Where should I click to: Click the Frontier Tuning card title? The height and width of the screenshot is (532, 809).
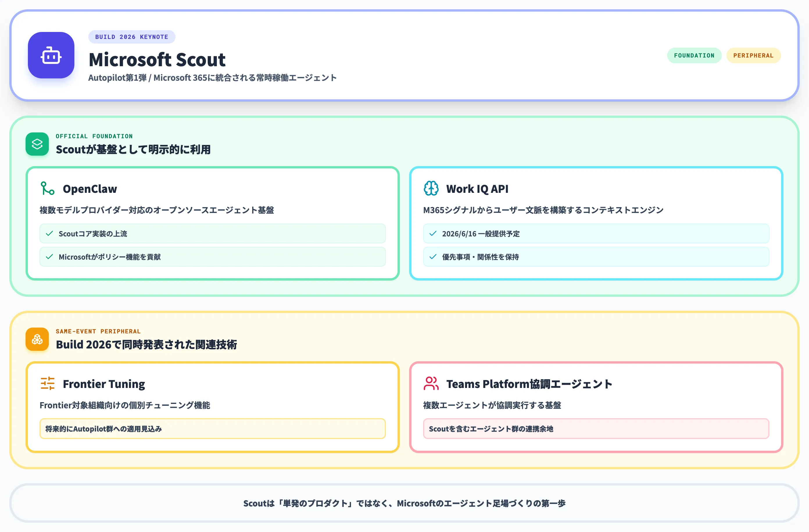pyautogui.click(x=104, y=384)
